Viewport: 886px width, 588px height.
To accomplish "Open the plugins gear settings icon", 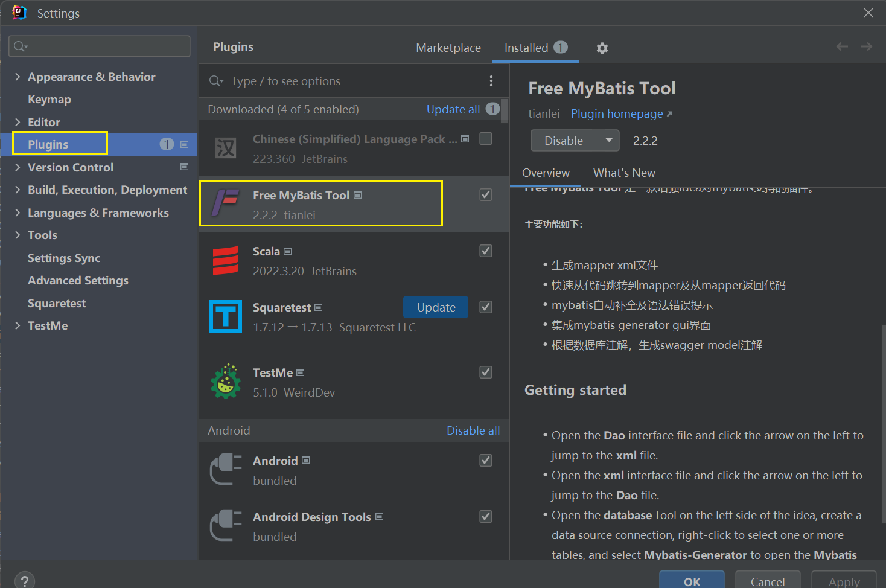I will [602, 48].
